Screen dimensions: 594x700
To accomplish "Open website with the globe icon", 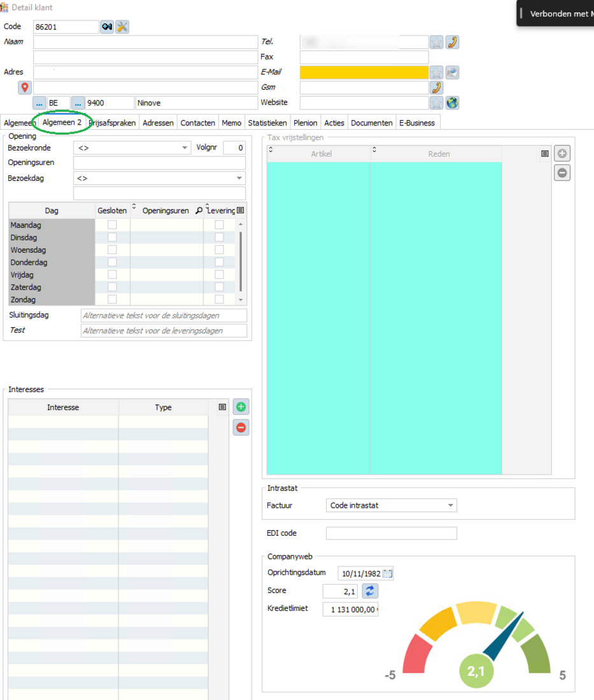I will [x=452, y=102].
